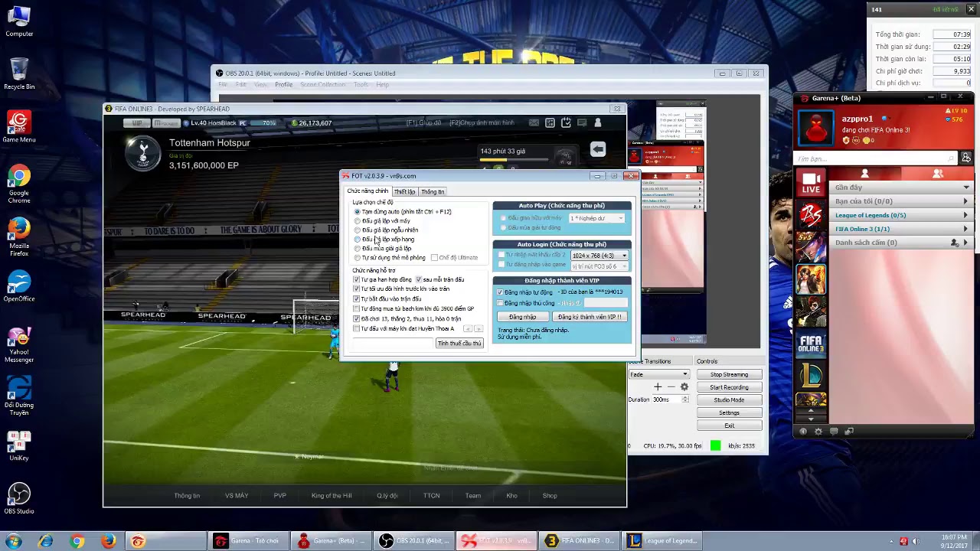Open the profile icon in FIFA Online 3 top bar
Image resolution: width=980 pixels, height=551 pixels.
point(598,122)
